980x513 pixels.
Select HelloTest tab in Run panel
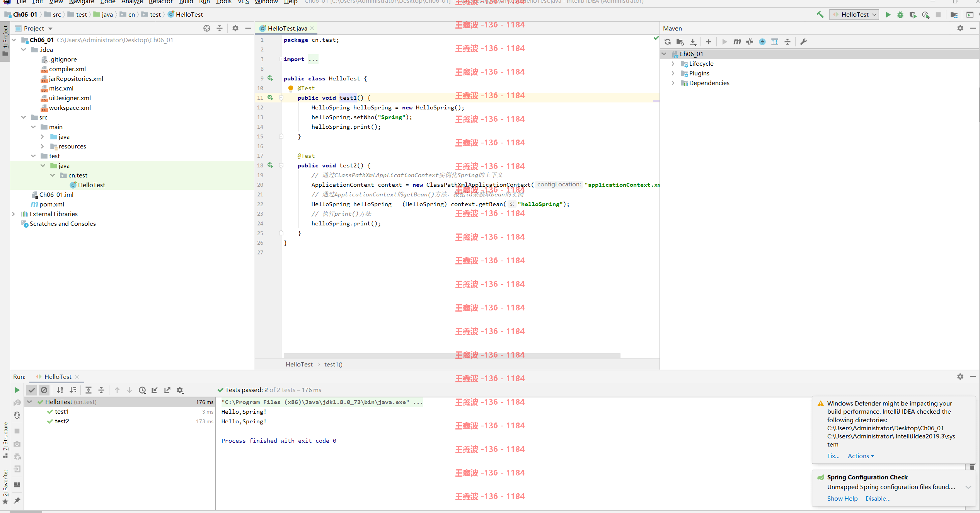(x=58, y=377)
